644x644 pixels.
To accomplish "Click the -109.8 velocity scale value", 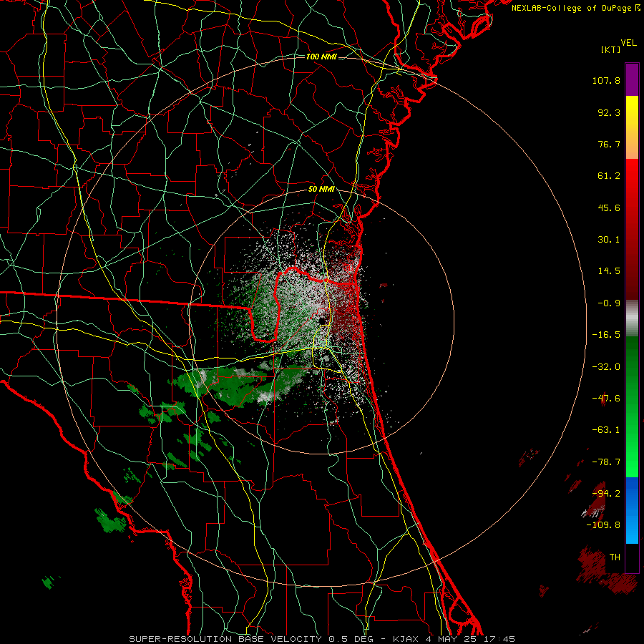I will point(603,525).
